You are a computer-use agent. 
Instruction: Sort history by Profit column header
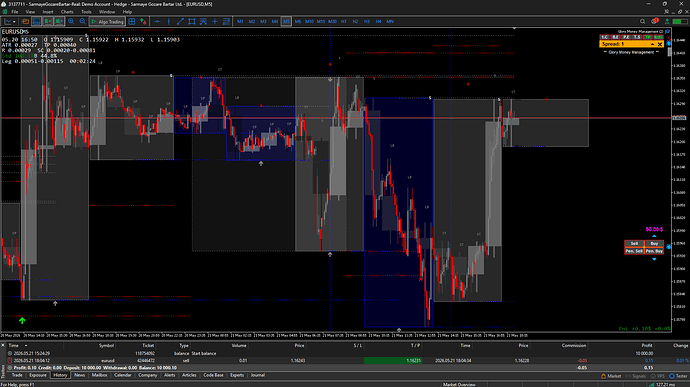(646, 346)
